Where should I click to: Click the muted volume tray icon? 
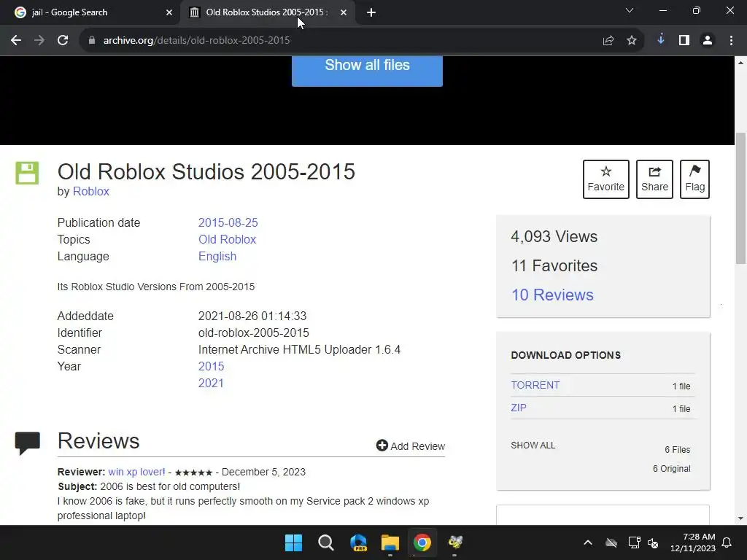[653, 542]
